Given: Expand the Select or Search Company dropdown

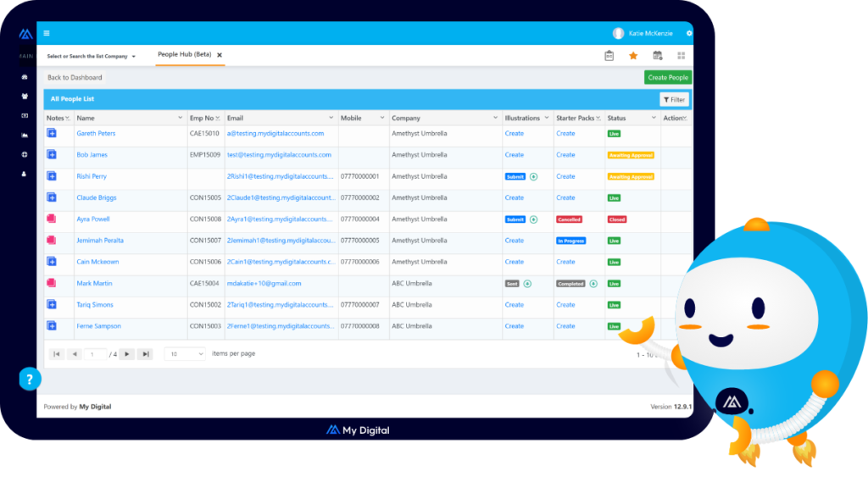Looking at the screenshot, I should pyautogui.click(x=92, y=56).
